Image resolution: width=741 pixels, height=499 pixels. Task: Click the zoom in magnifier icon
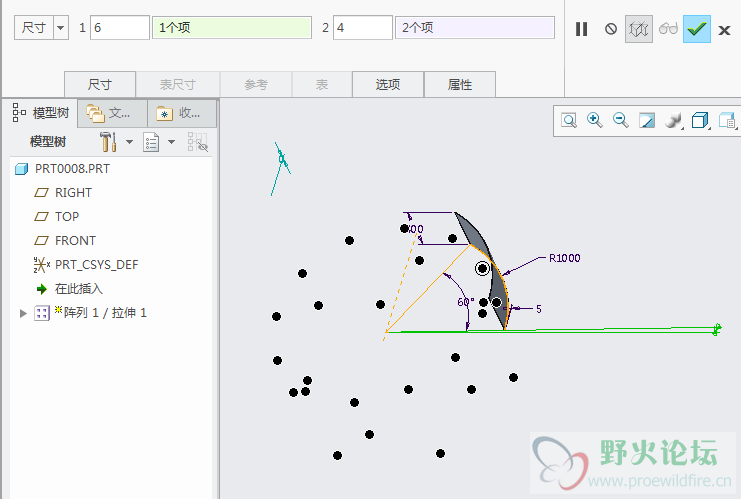[x=595, y=120]
